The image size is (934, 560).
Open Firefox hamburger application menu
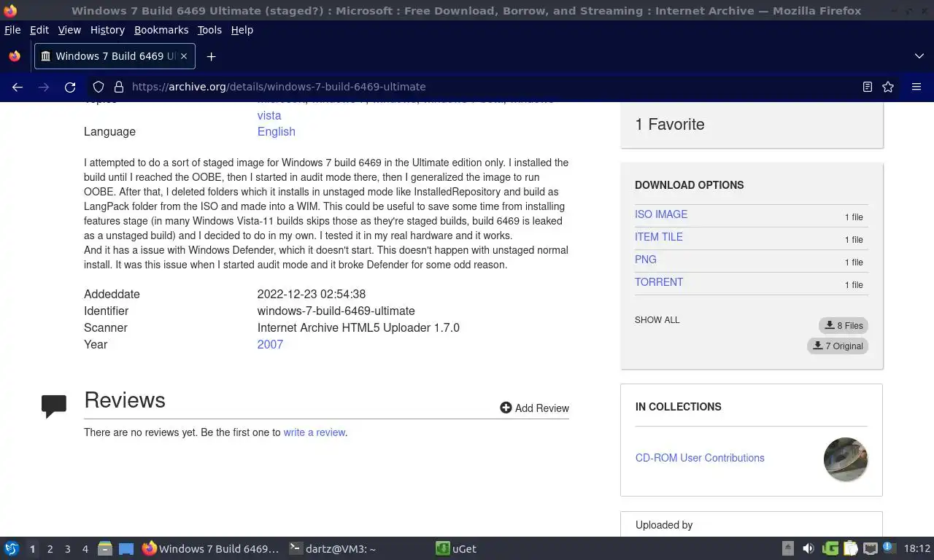916,87
